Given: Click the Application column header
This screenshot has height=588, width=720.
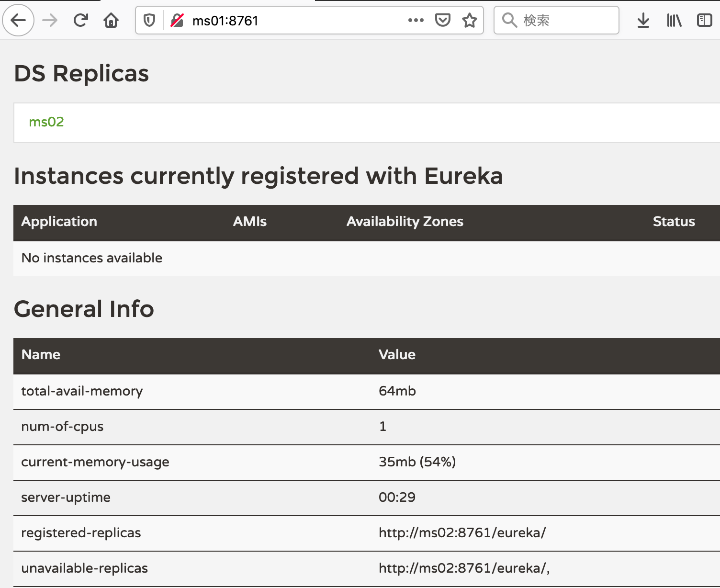Looking at the screenshot, I should [59, 222].
